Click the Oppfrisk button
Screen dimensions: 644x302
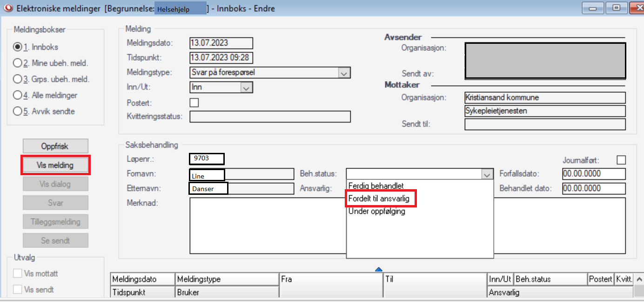click(55, 146)
